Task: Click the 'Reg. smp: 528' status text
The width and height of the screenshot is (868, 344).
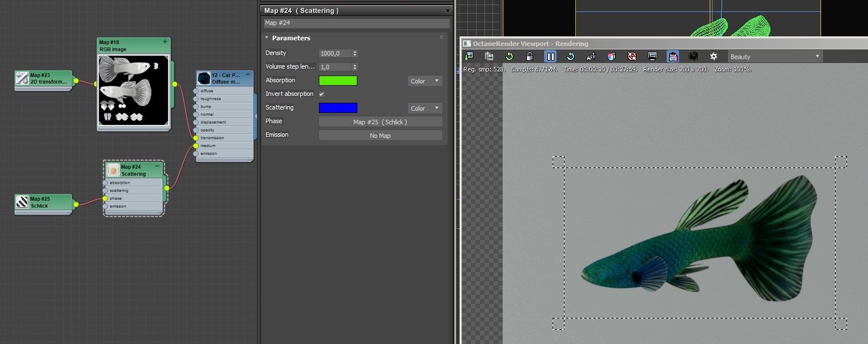Action: coord(484,69)
